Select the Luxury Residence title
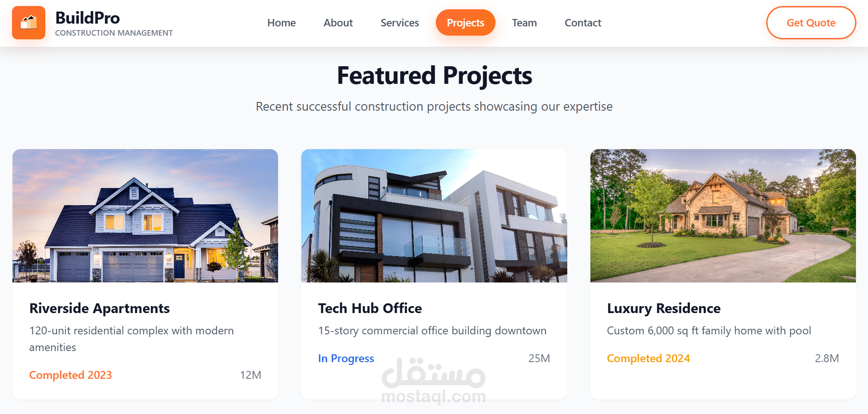868x414 pixels. pyautogui.click(x=663, y=308)
